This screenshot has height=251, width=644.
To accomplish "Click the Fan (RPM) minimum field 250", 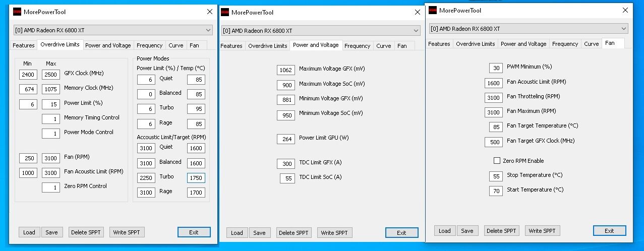I will pos(28,158).
